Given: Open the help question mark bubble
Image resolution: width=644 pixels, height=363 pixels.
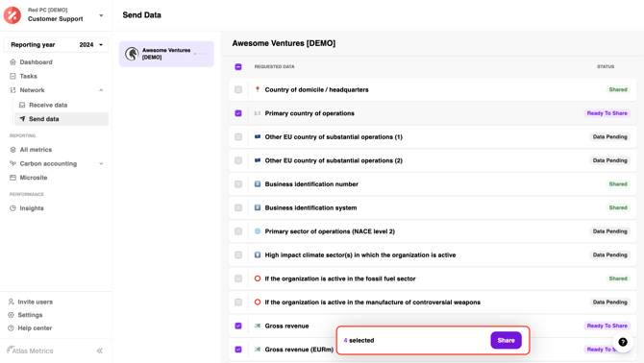Looking at the screenshot, I should [x=623, y=342].
